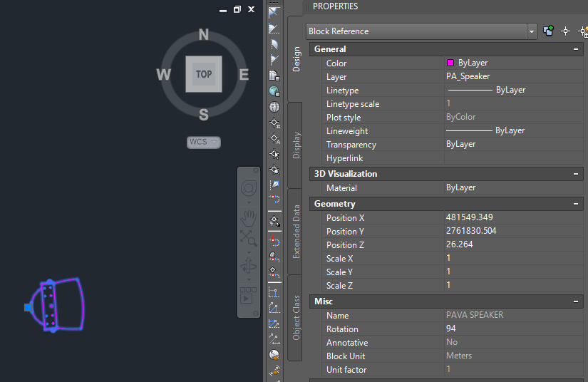Collapse the Misc properties section

[576, 301]
